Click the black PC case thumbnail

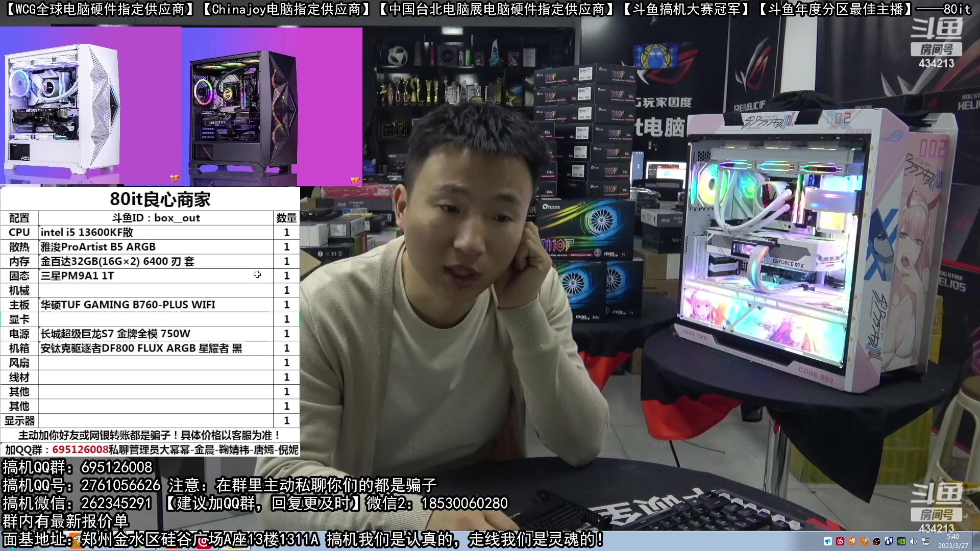pyautogui.click(x=242, y=111)
